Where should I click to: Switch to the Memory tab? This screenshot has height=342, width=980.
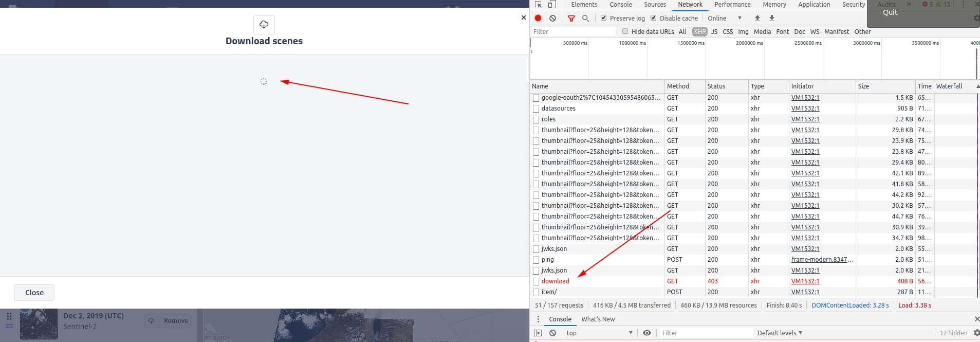(x=774, y=5)
